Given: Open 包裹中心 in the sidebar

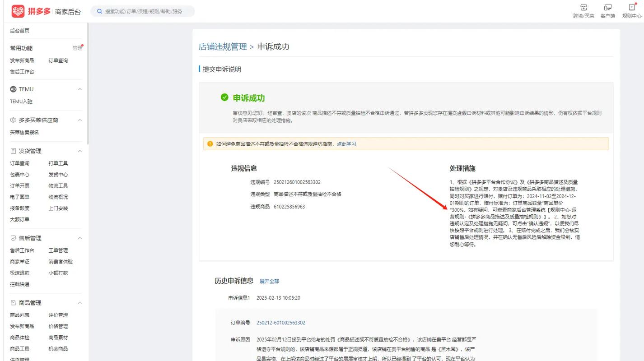Looking at the screenshot, I should pos(19,175).
